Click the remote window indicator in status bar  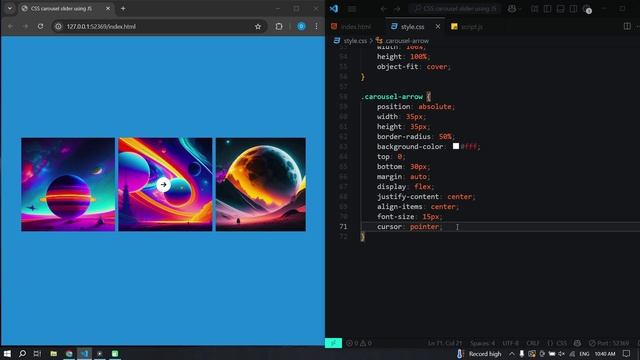tap(333, 343)
